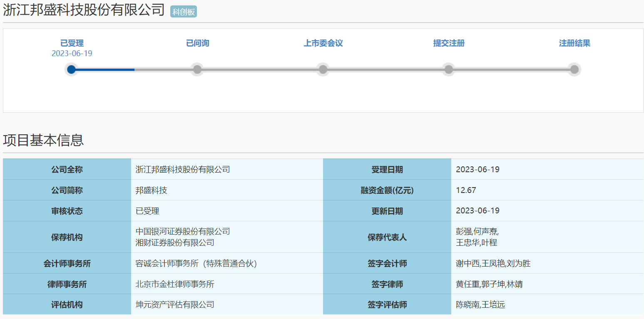
Task: Click the 评估机构 header cell
Action: (67, 304)
